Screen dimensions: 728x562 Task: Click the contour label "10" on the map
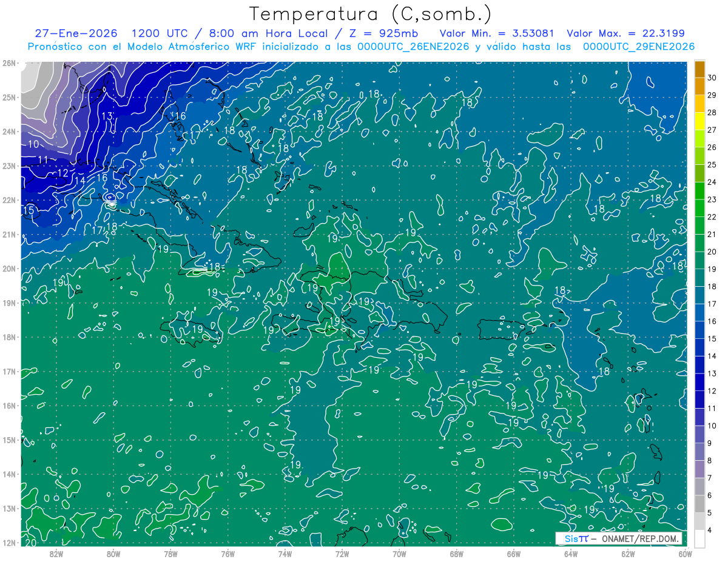tap(33, 144)
